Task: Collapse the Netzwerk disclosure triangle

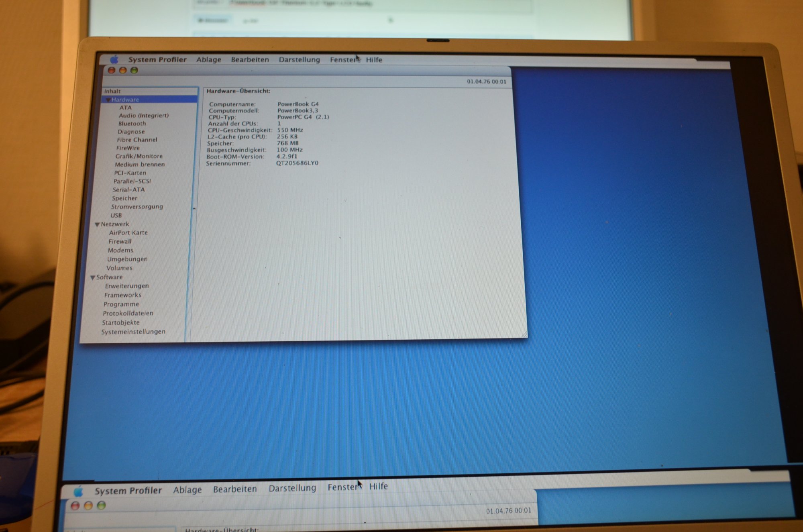Action: (x=97, y=224)
